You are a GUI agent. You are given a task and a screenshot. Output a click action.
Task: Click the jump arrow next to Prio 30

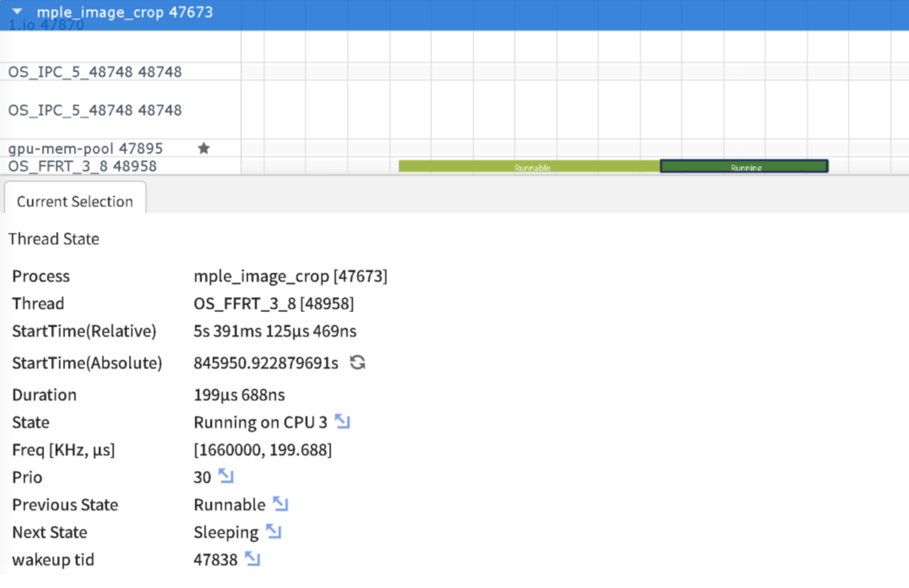click(x=226, y=476)
